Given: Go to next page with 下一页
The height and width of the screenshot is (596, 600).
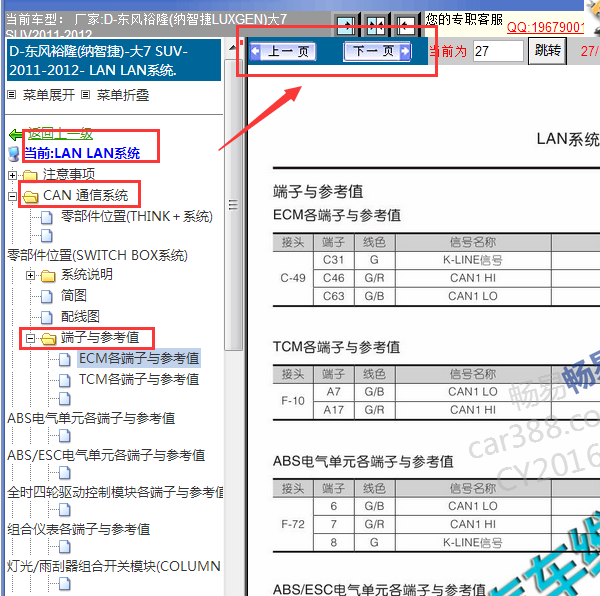Looking at the screenshot, I should point(378,51).
